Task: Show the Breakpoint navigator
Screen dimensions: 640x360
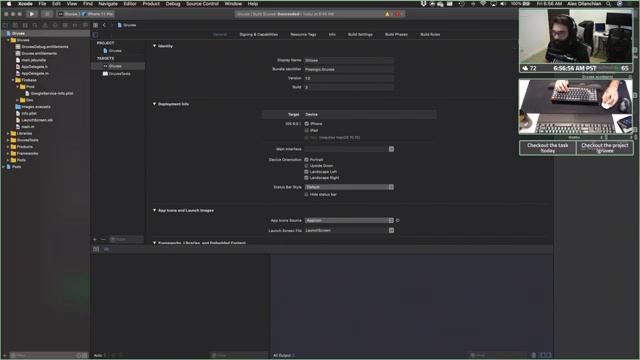Action: pos(75,25)
